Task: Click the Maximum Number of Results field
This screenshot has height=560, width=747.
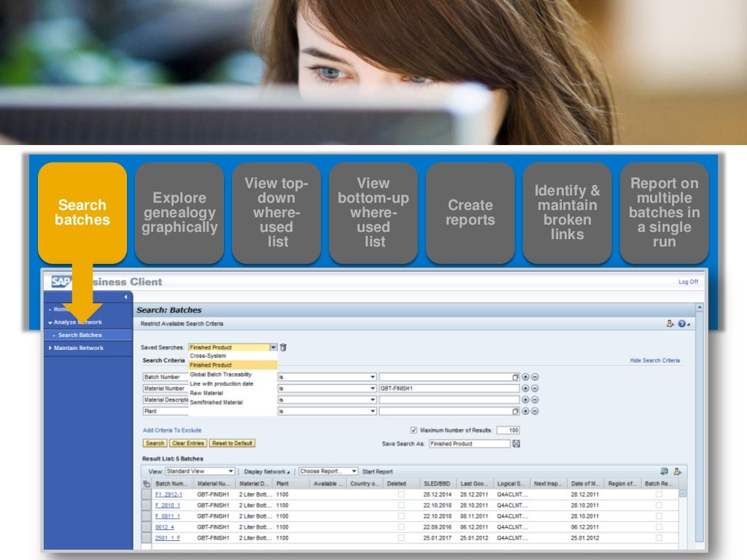Action: (508, 430)
